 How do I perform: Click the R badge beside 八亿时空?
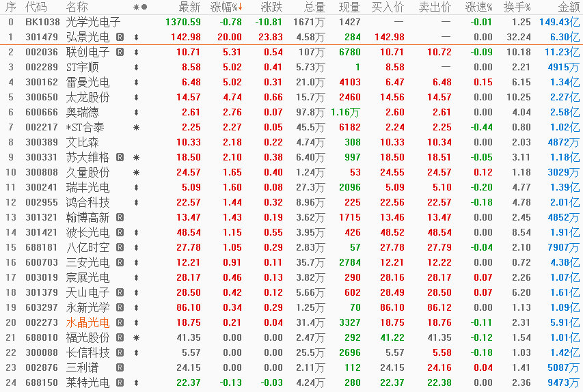click(120, 247)
